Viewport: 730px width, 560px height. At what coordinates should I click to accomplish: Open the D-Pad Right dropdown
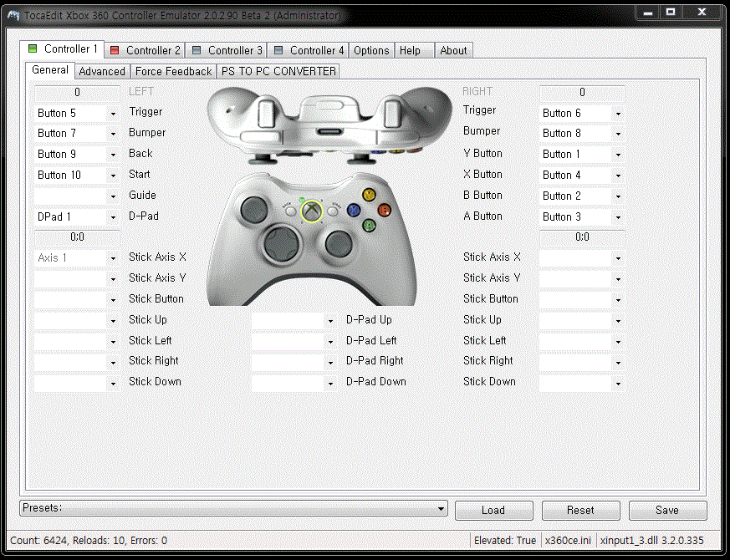294,363
